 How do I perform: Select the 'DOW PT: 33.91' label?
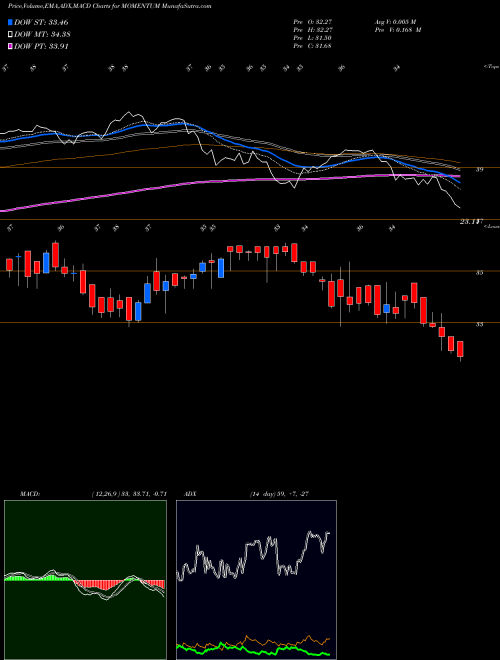coord(41,46)
